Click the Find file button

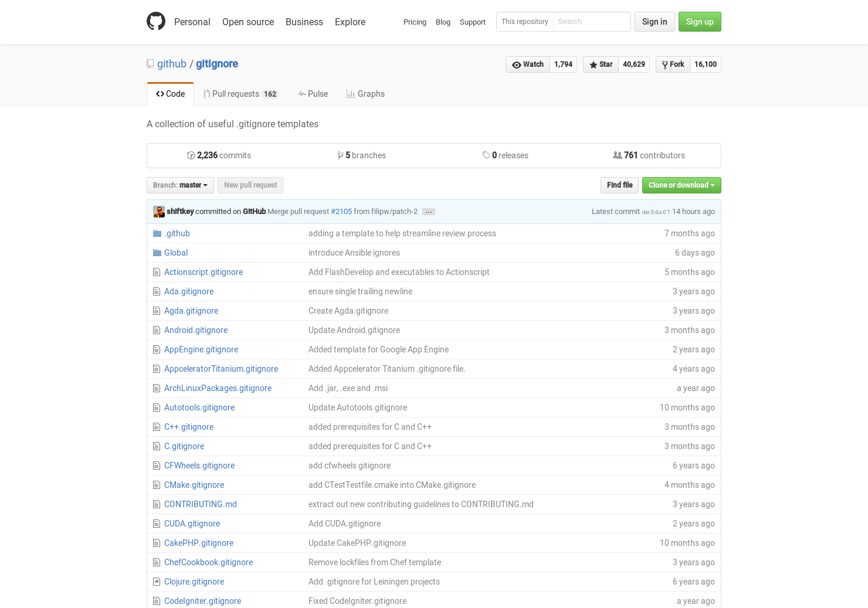[620, 185]
